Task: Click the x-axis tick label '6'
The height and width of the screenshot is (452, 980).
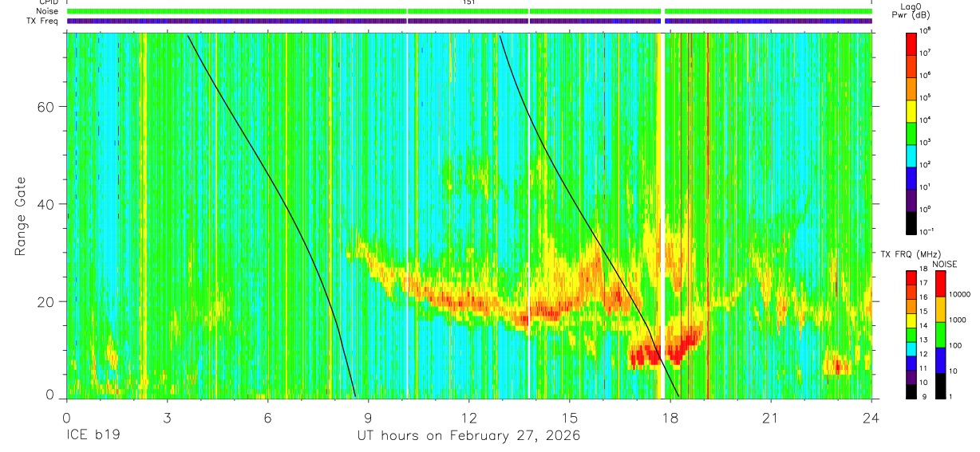Action: click(x=267, y=418)
